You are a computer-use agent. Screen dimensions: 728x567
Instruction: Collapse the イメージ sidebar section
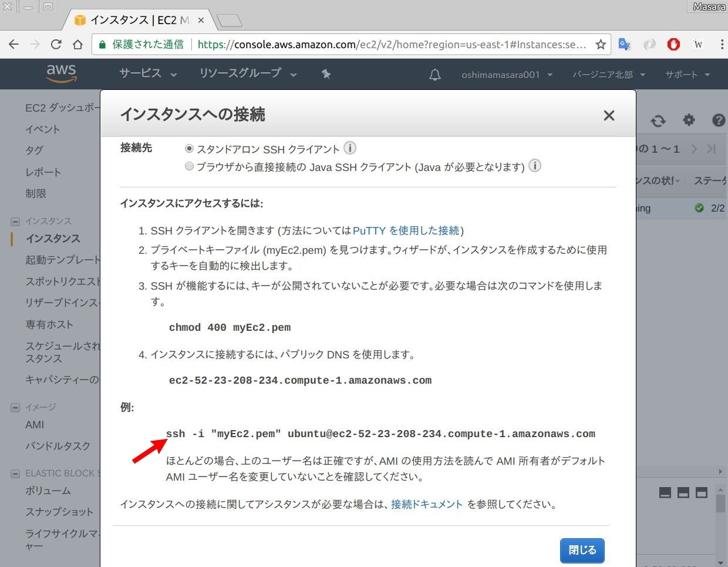coord(15,408)
